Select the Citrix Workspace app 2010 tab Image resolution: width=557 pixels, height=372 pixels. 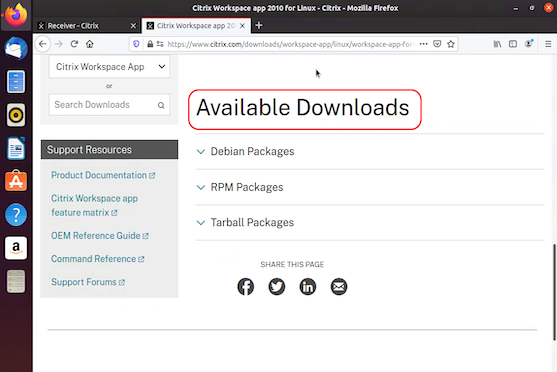tap(196, 26)
